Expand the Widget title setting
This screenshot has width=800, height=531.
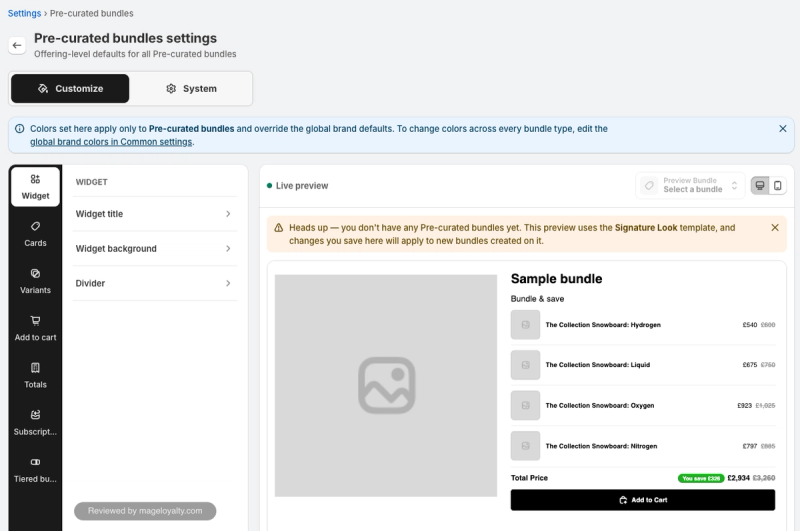pyautogui.click(x=155, y=214)
